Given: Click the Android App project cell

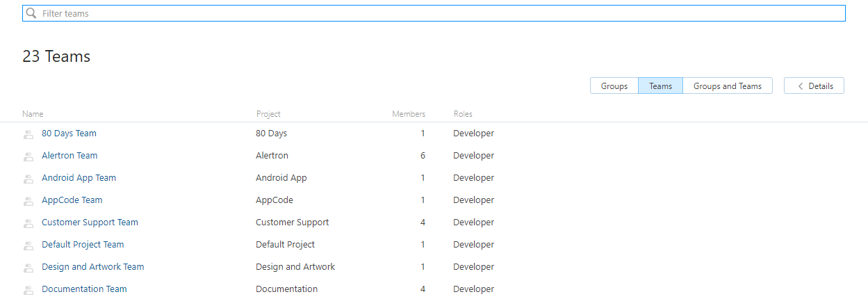Looking at the screenshot, I should pyautogui.click(x=281, y=178).
